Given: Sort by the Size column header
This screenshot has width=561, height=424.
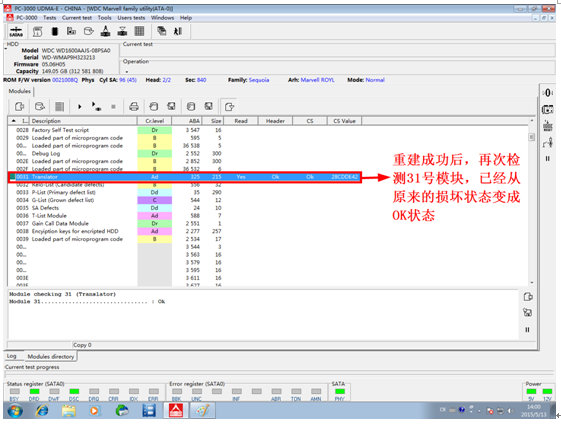Looking at the screenshot, I should 213,121.
